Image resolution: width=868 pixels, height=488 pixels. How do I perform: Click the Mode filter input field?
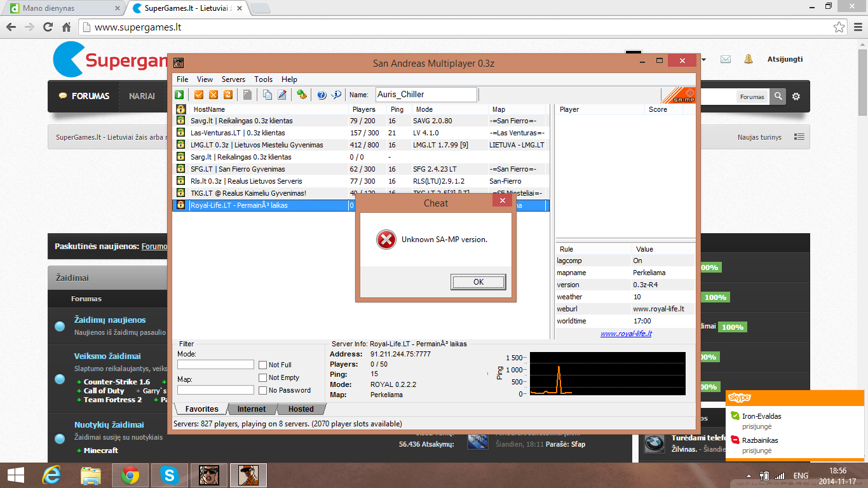pyautogui.click(x=215, y=365)
